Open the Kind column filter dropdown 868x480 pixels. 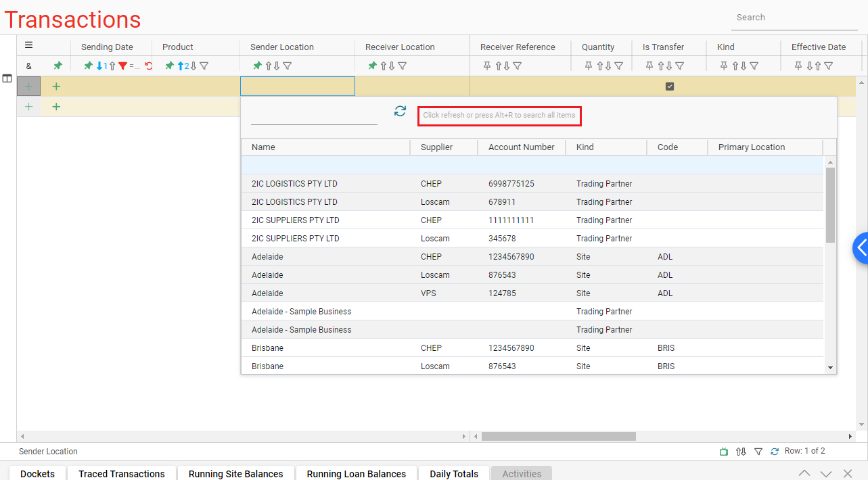click(x=754, y=66)
